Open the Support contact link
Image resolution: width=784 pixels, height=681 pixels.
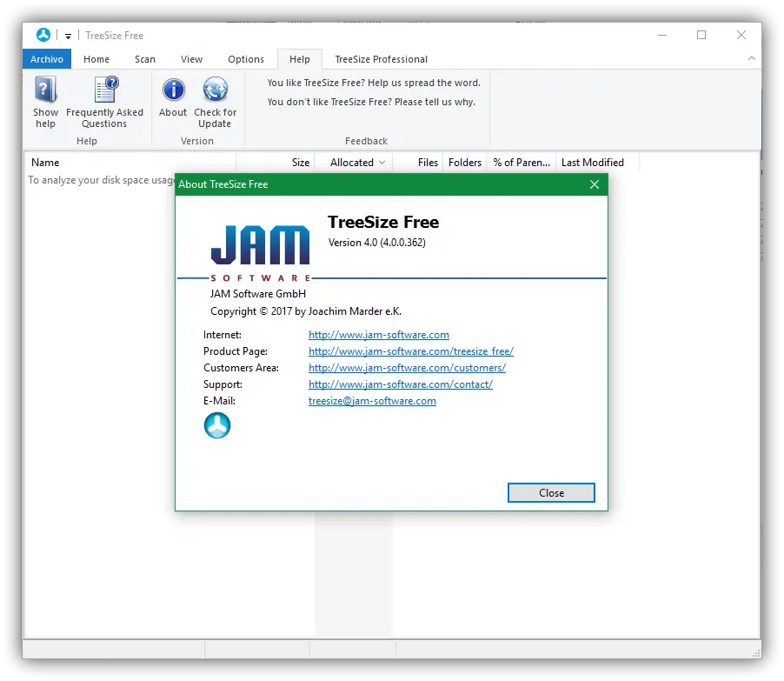coord(401,384)
